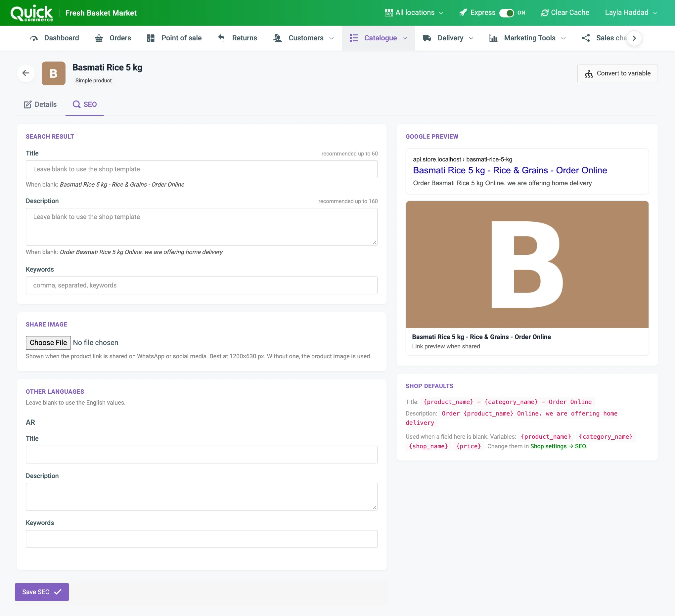Click the Orders basket icon
Screen dimensions: 675x616
(x=99, y=38)
